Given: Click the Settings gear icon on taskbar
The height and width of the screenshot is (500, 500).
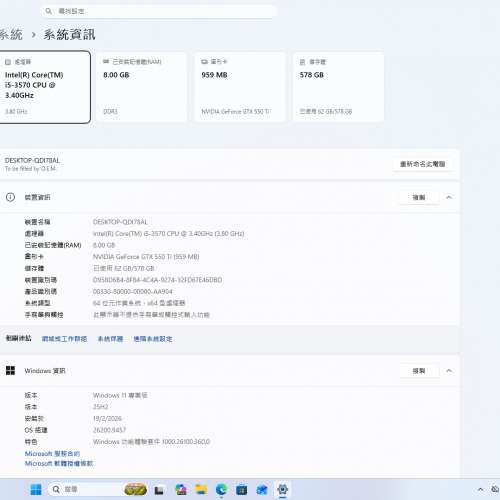Looking at the screenshot, I should click(x=282, y=489).
